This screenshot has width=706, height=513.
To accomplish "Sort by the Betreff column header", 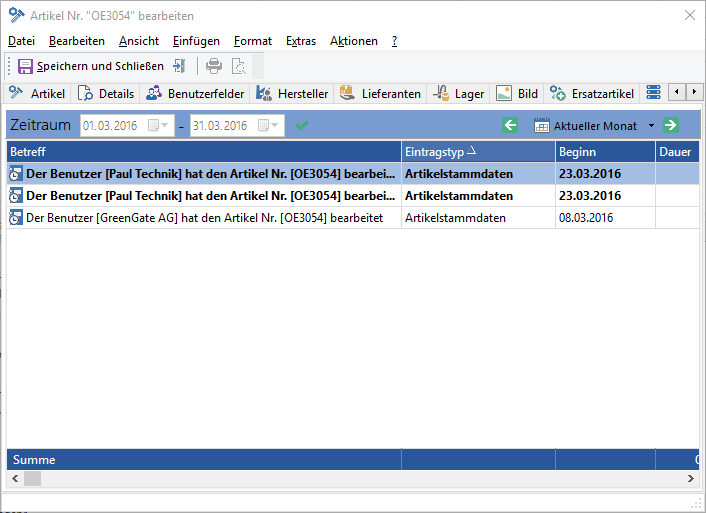I will [x=204, y=152].
